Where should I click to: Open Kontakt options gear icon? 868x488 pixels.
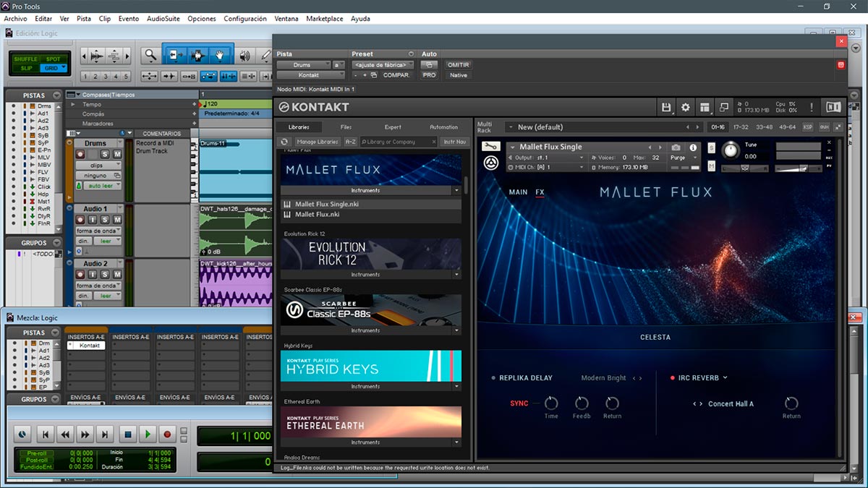(686, 107)
